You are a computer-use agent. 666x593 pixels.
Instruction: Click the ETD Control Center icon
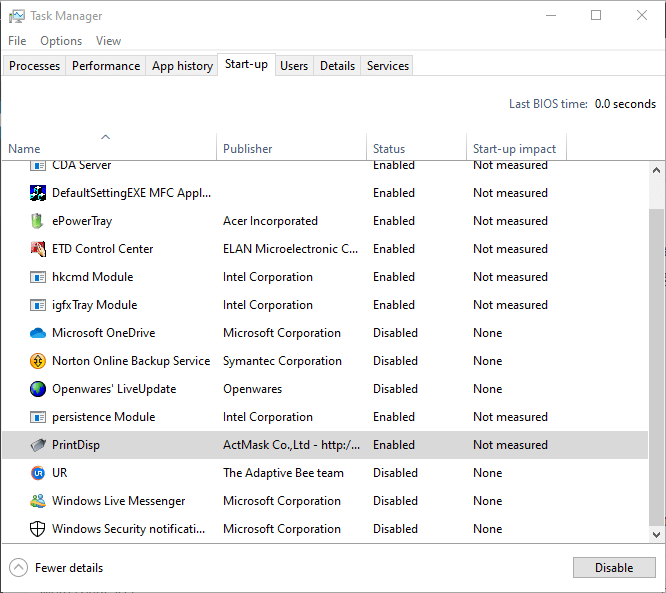tap(37, 249)
